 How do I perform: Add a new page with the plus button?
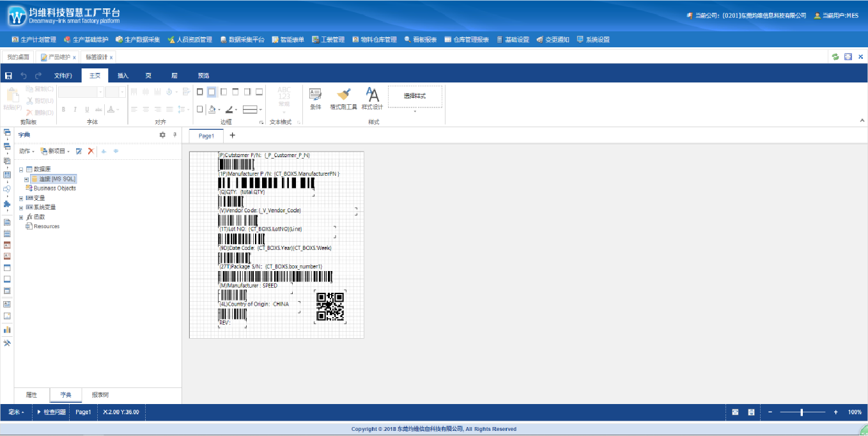[233, 136]
